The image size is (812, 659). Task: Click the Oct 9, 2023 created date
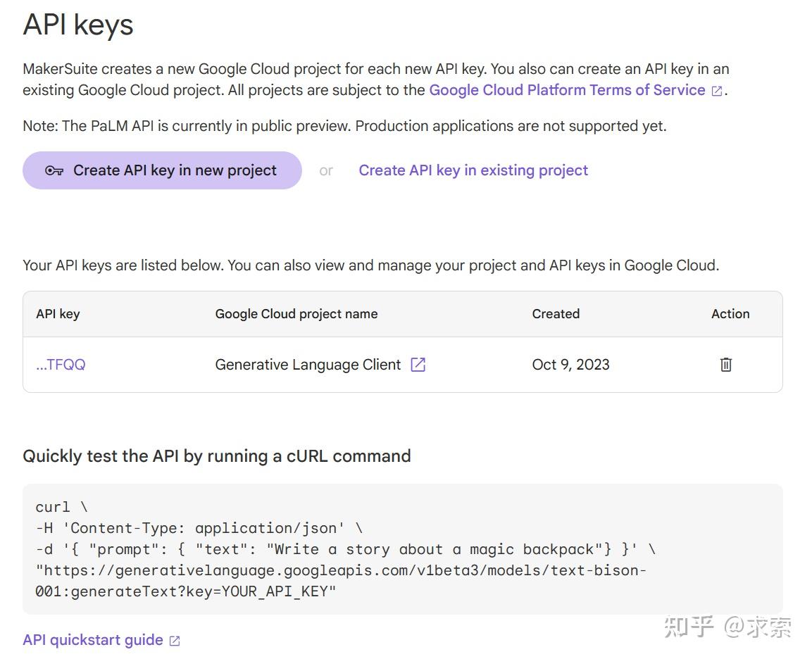click(x=570, y=365)
